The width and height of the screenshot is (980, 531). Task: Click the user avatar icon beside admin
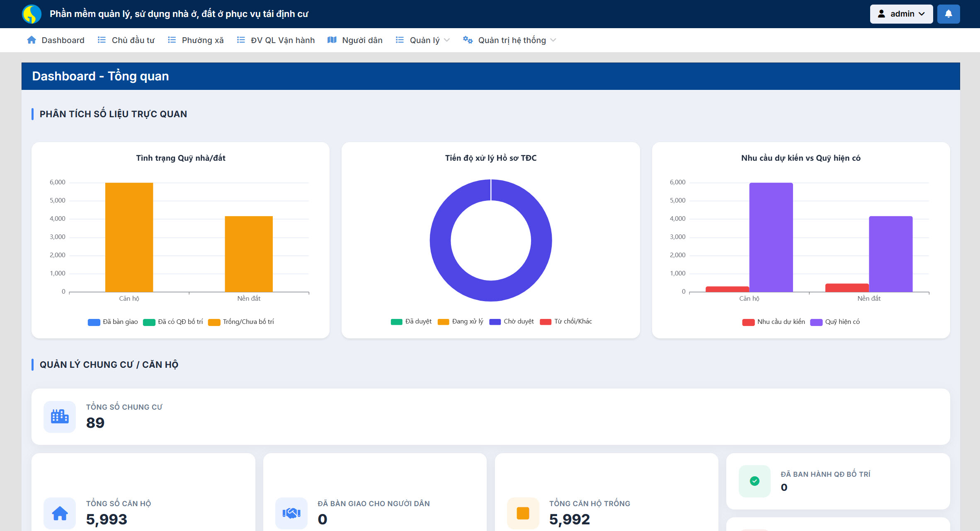point(882,14)
